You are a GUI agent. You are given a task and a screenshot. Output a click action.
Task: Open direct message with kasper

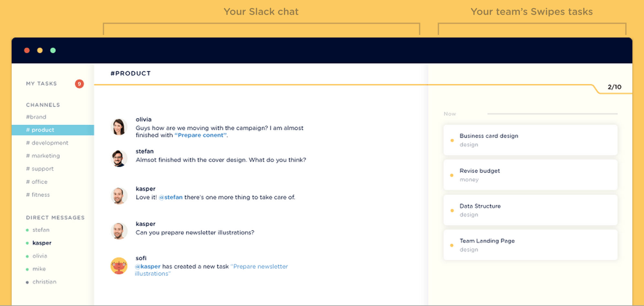[42, 243]
